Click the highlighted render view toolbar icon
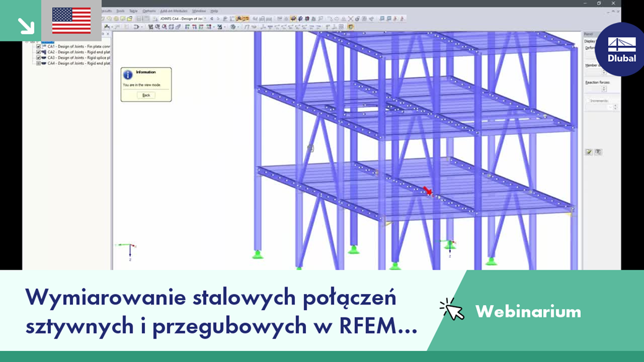The image size is (644, 362). (x=294, y=19)
